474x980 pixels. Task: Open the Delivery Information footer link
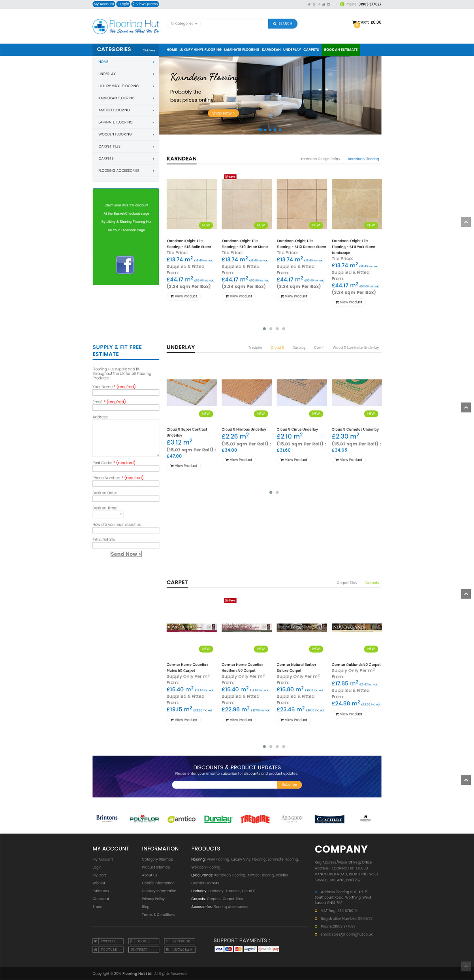tap(159, 891)
